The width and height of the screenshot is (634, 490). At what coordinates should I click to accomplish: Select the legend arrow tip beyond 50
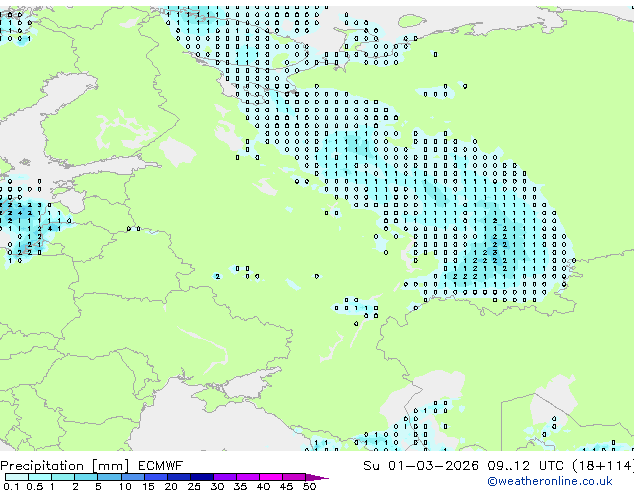317,477
